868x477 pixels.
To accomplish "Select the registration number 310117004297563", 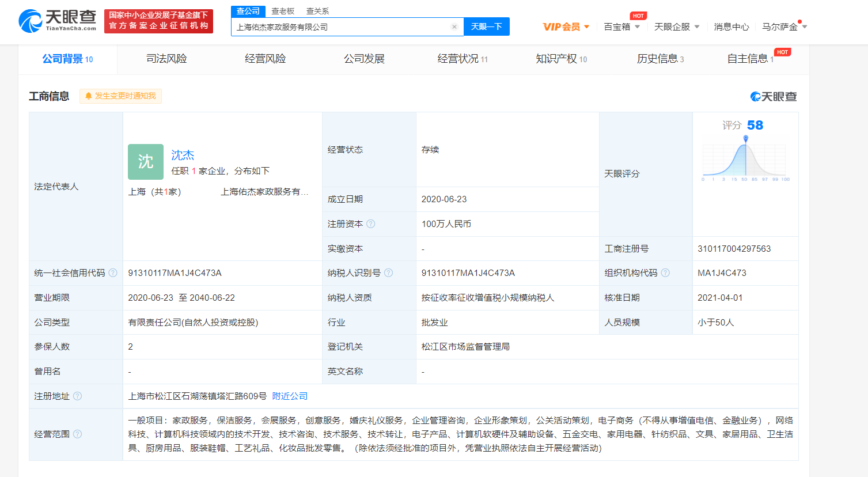I will point(734,249).
